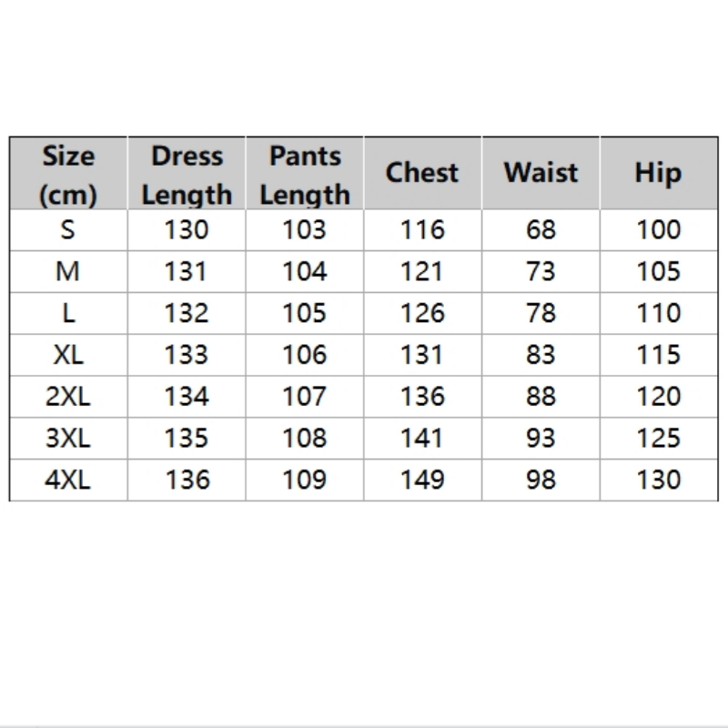Click waist value 68 for S

pyautogui.click(x=541, y=230)
